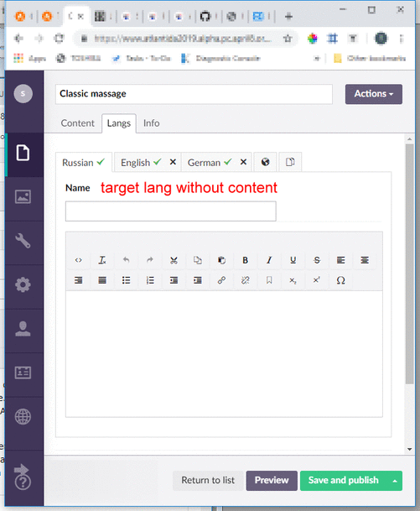Insert a bulleted list
Image resolution: width=420 pixels, height=511 pixels.
tap(126, 280)
